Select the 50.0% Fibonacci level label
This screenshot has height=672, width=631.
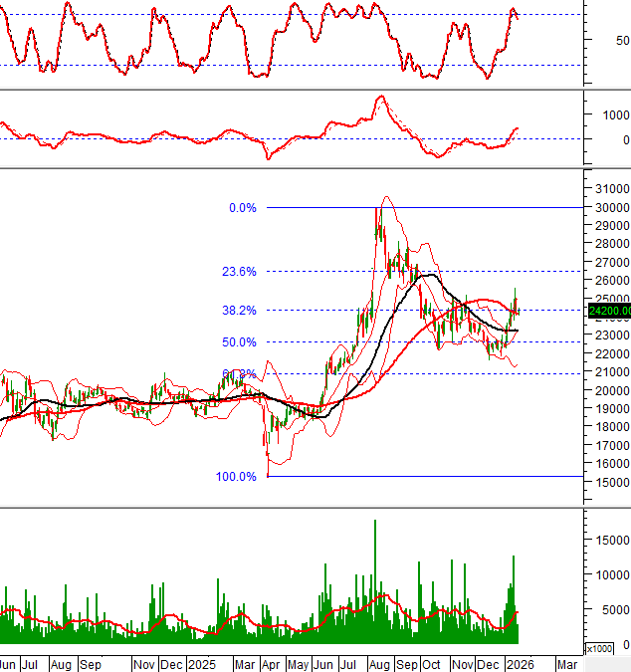pos(239,342)
